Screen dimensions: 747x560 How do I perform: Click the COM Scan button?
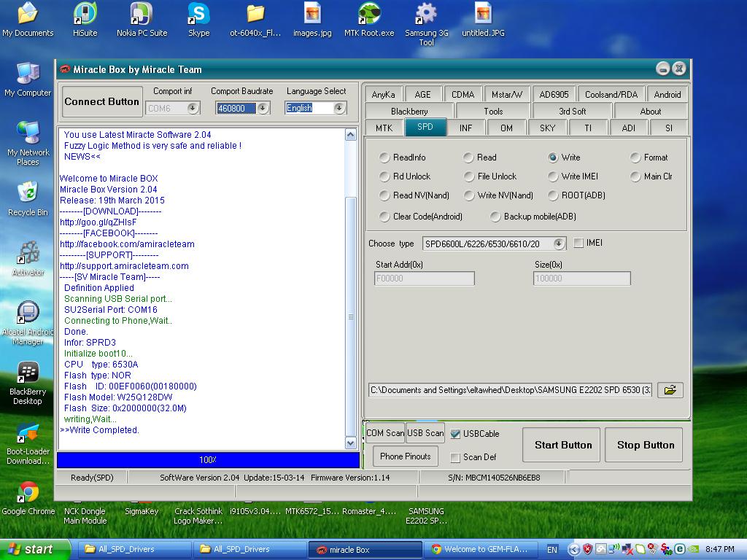click(384, 433)
